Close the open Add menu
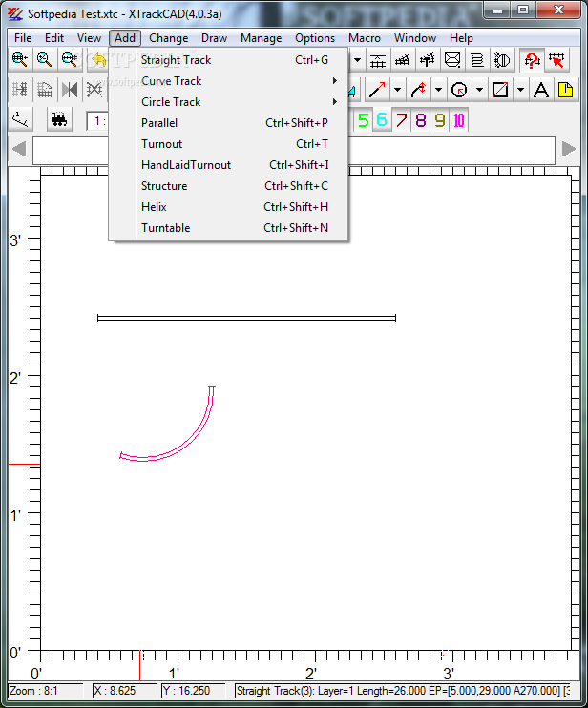 coord(125,38)
